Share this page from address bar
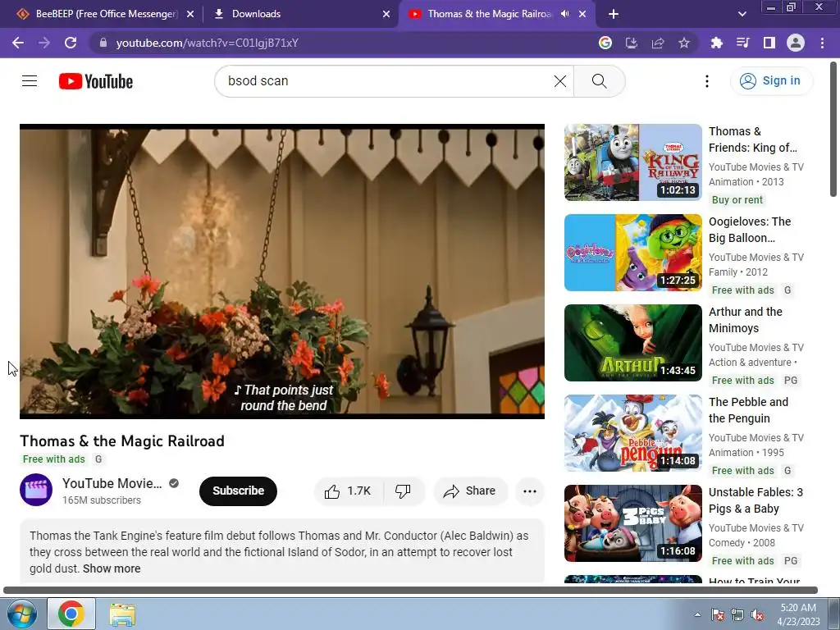The height and width of the screenshot is (630, 840). click(658, 43)
